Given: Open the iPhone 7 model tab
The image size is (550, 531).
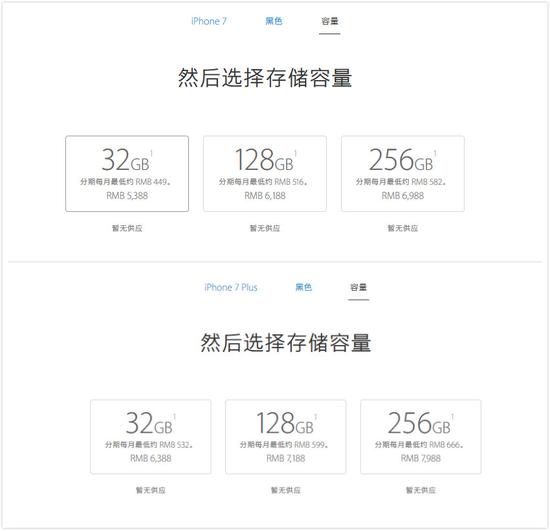Looking at the screenshot, I should (x=209, y=21).
